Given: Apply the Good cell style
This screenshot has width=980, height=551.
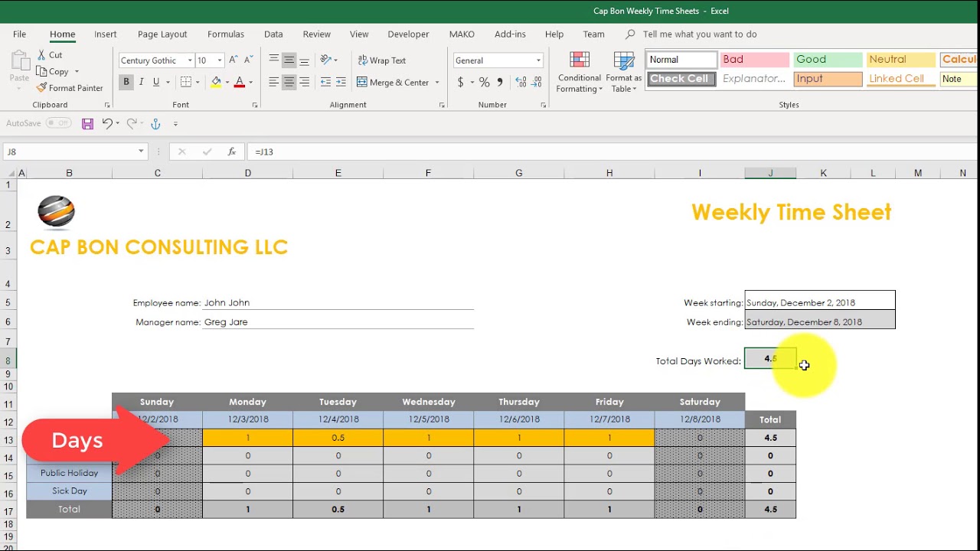Looking at the screenshot, I should coord(828,60).
